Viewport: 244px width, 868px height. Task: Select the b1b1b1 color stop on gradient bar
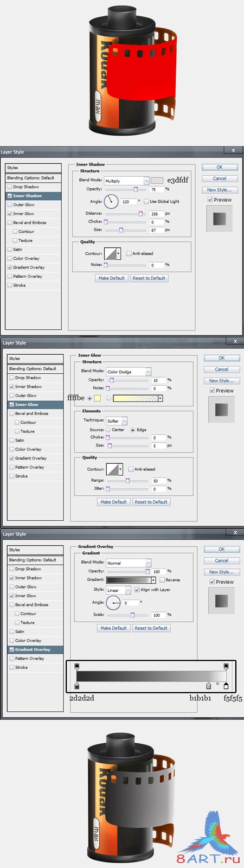point(209,686)
